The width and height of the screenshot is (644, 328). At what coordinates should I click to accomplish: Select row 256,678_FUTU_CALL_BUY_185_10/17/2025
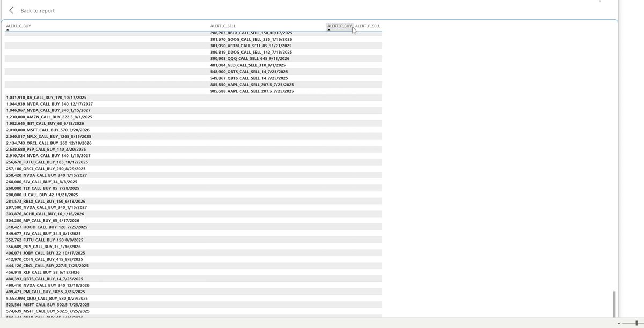[193, 162]
